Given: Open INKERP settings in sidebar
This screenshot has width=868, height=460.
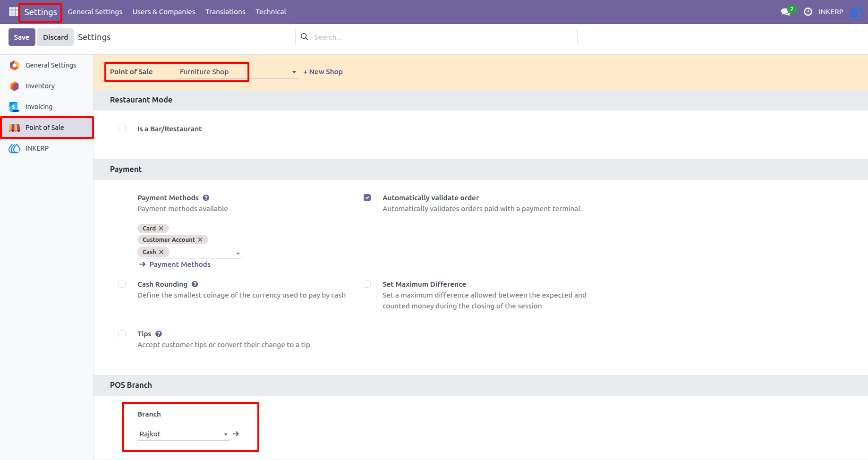Looking at the screenshot, I should (x=47, y=148).
